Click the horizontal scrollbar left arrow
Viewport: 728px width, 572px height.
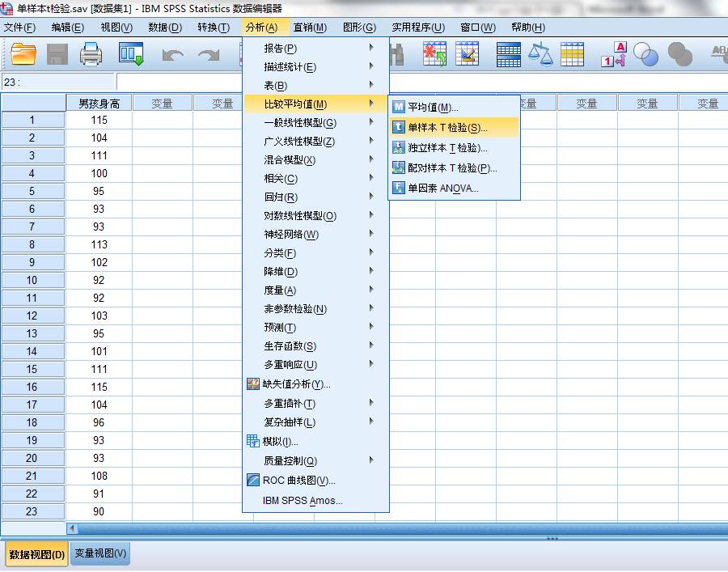click(72, 528)
